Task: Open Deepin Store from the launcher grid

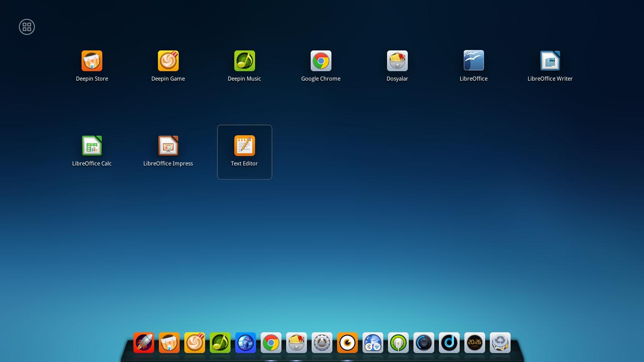Action: click(92, 61)
